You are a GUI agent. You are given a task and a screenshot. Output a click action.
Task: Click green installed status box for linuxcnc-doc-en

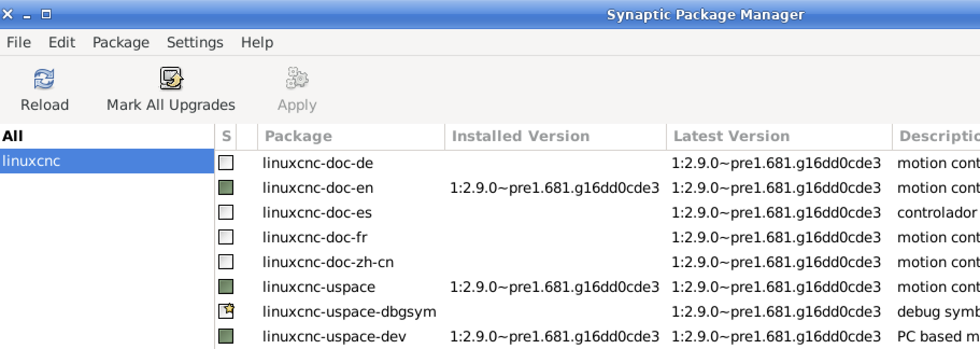(x=226, y=187)
